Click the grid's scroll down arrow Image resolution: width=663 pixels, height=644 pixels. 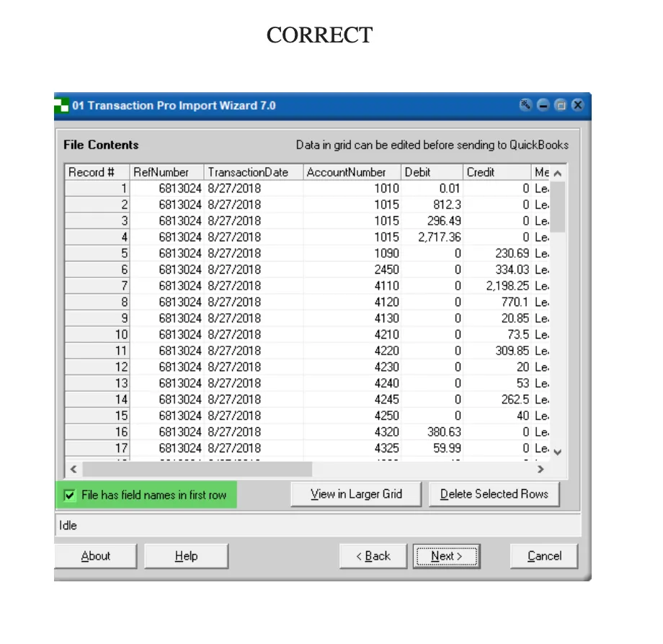[558, 452]
